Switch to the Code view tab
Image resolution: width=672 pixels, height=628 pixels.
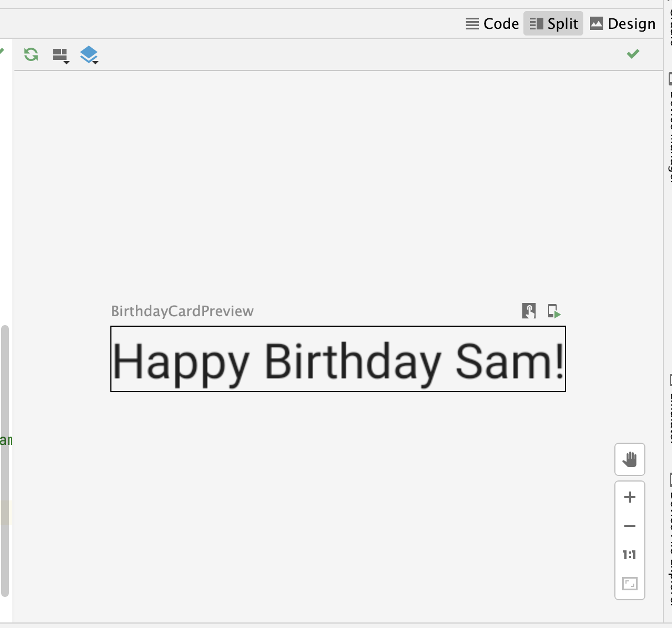coord(492,23)
